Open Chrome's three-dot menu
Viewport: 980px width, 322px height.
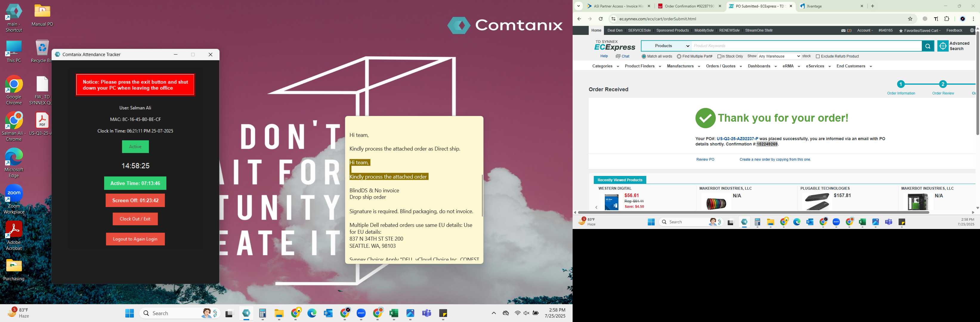[x=973, y=18]
